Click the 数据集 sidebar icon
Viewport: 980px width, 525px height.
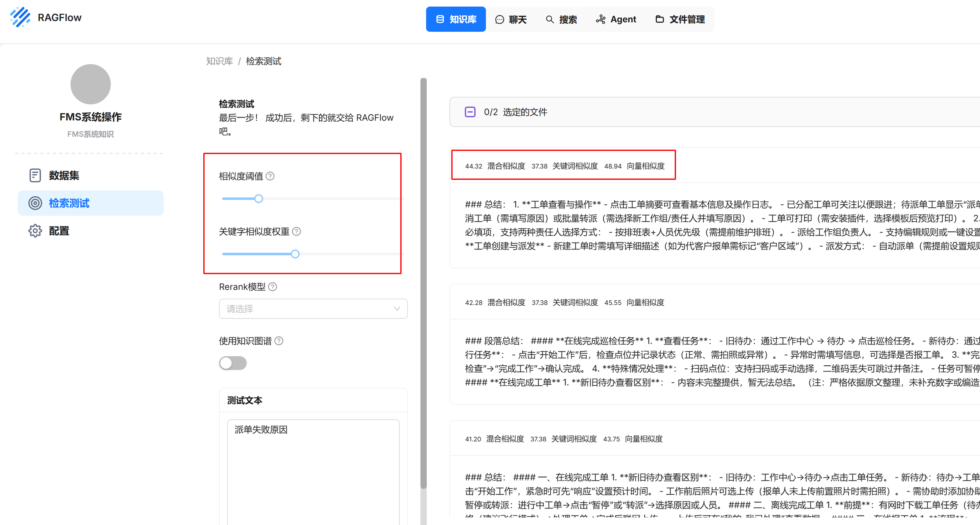coord(35,175)
